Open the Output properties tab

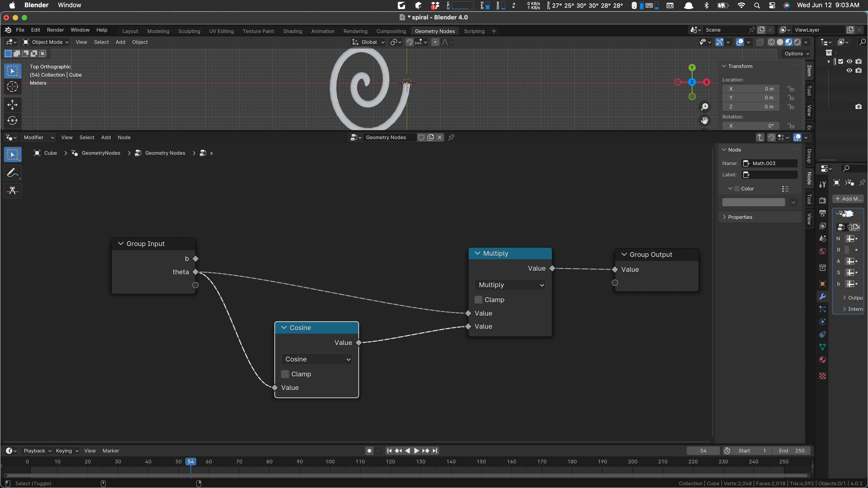point(822,213)
